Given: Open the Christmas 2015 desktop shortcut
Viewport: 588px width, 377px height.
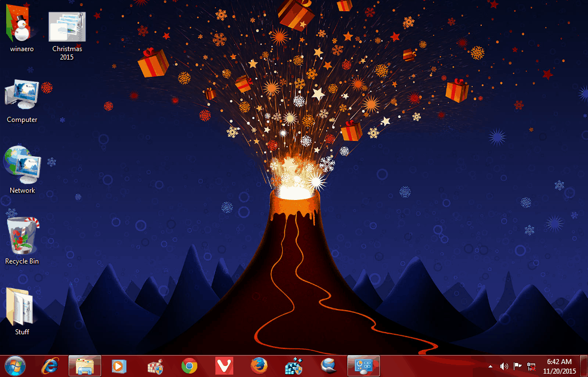Looking at the screenshot, I should pos(67,27).
